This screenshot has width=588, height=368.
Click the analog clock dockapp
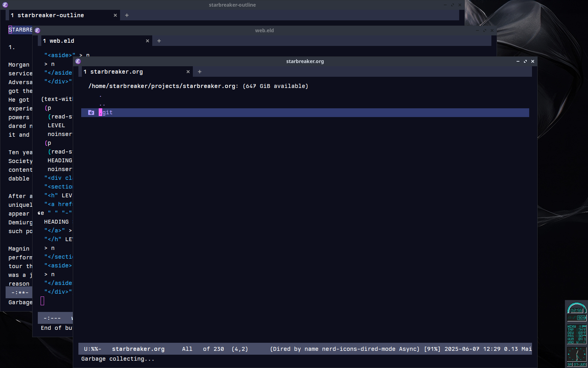pos(576,354)
